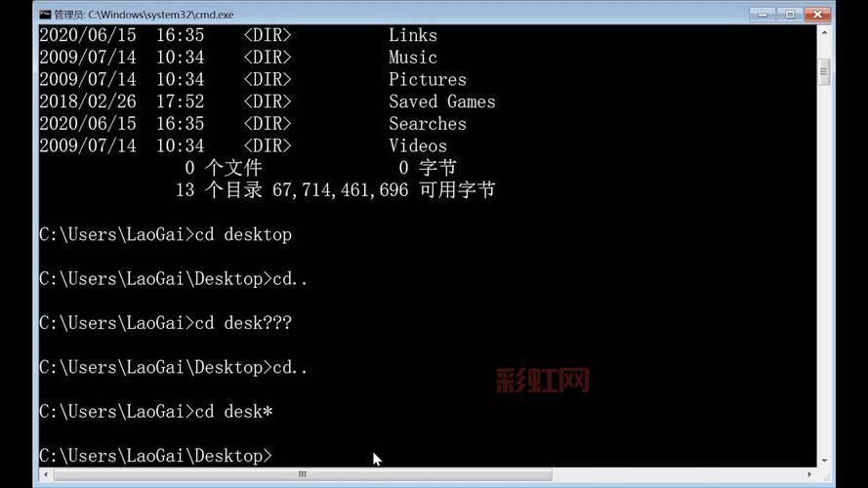
Task: Click the horizontal scrollbar left arrow
Action: (45, 474)
